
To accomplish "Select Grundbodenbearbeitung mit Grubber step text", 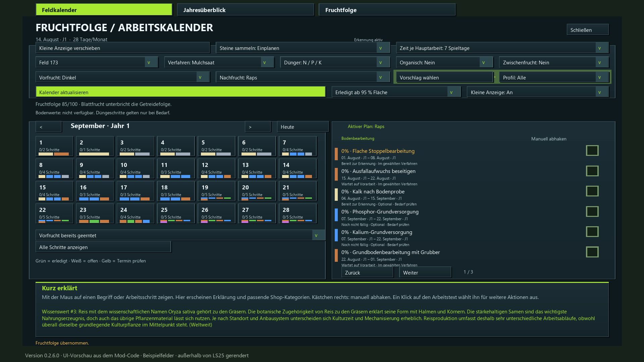I will point(391,252).
